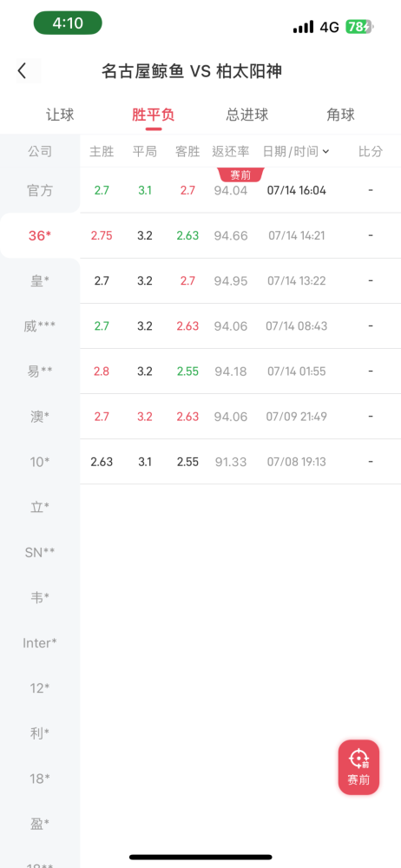This screenshot has width=401, height=868.
Task: Select the Inter* company entry
Action: tap(40, 643)
